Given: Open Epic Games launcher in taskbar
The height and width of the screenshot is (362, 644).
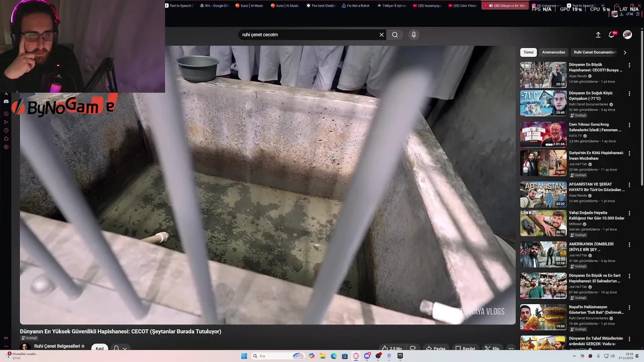Looking at the screenshot, I should 400,356.
